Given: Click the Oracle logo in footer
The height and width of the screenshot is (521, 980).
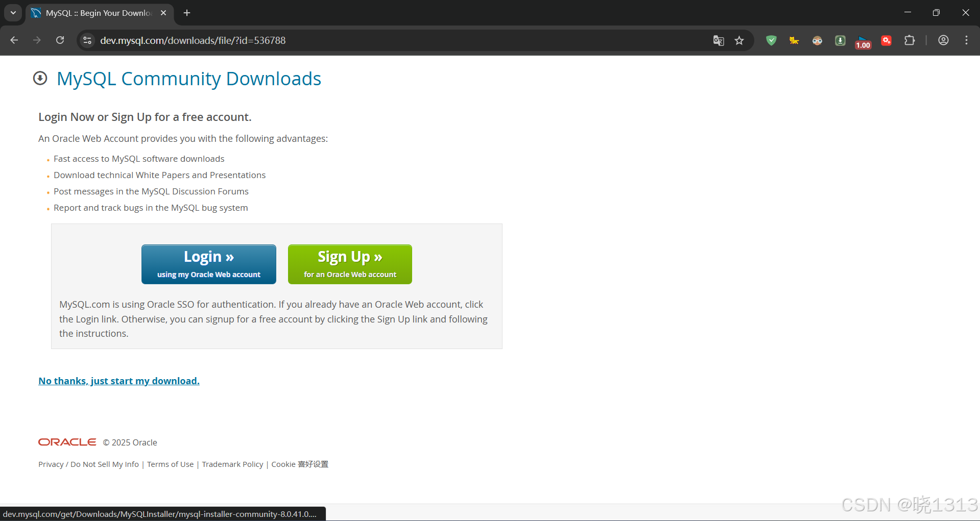Looking at the screenshot, I should coord(67,442).
